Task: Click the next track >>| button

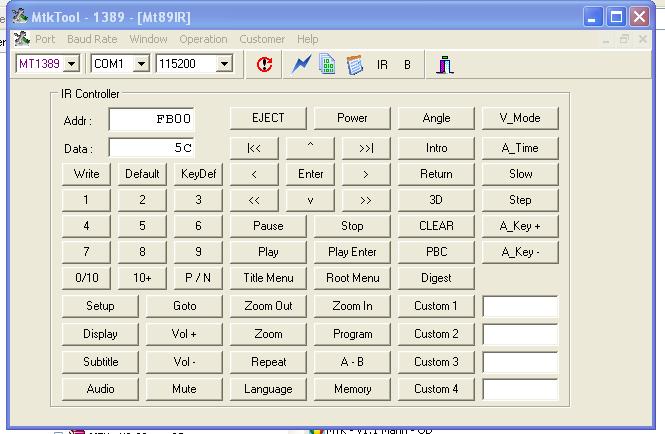Action: pos(366,148)
